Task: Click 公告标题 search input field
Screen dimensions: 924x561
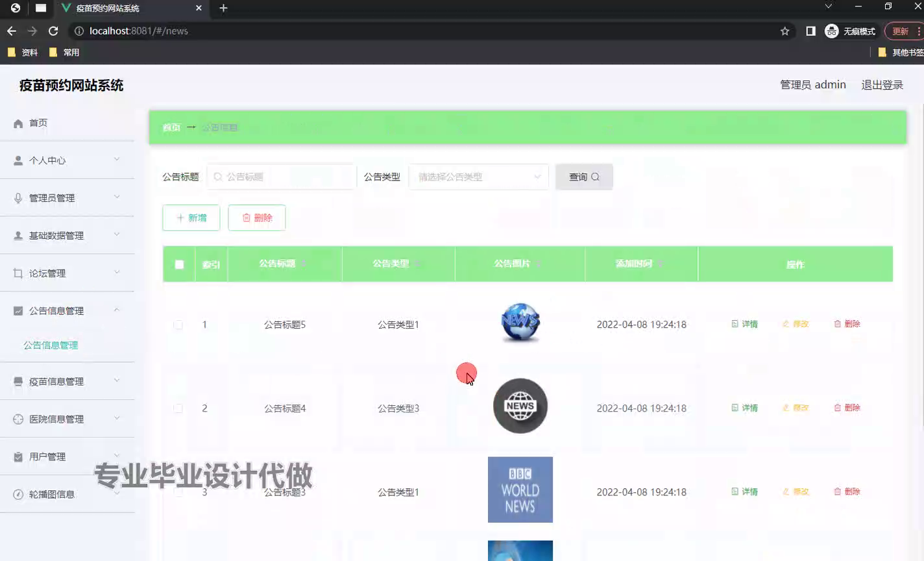Action: (282, 177)
